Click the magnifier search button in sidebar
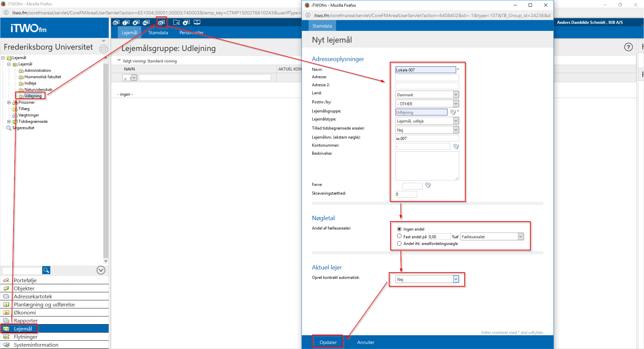 (46, 270)
